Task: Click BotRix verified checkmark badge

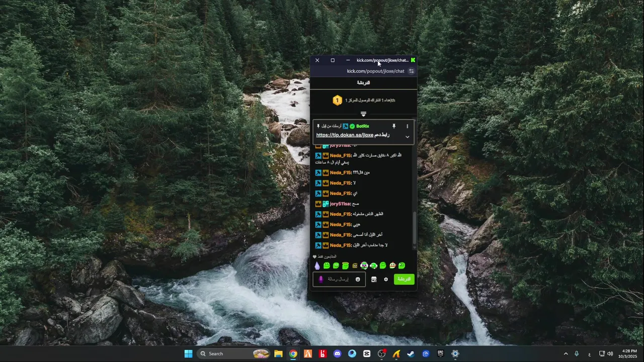Action: click(x=352, y=126)
